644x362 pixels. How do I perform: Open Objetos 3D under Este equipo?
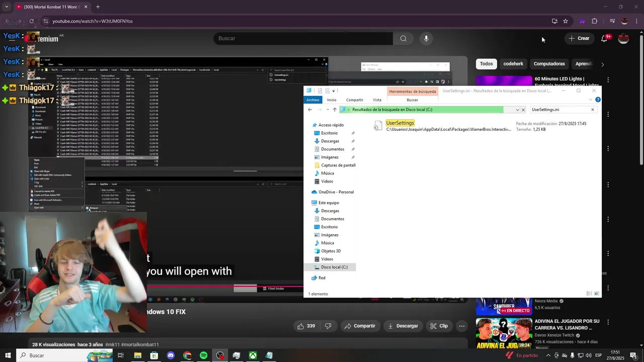pyautogui.click(x=331, y=251)
